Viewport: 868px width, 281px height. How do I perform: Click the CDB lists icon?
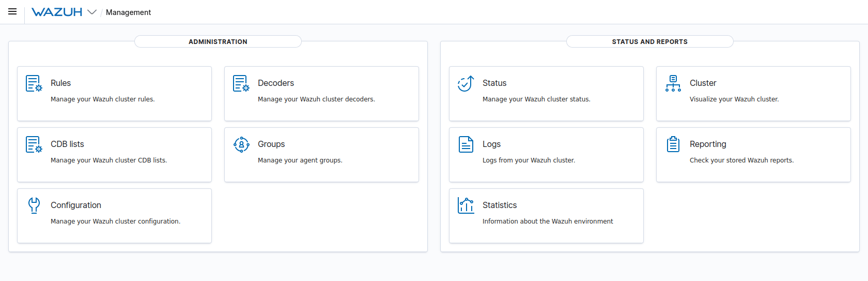(34, 144)
